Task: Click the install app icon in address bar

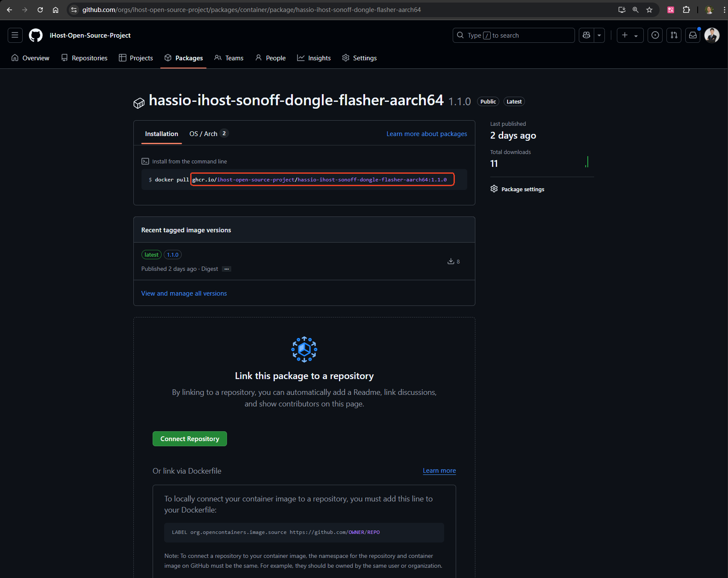Action: 622,10
